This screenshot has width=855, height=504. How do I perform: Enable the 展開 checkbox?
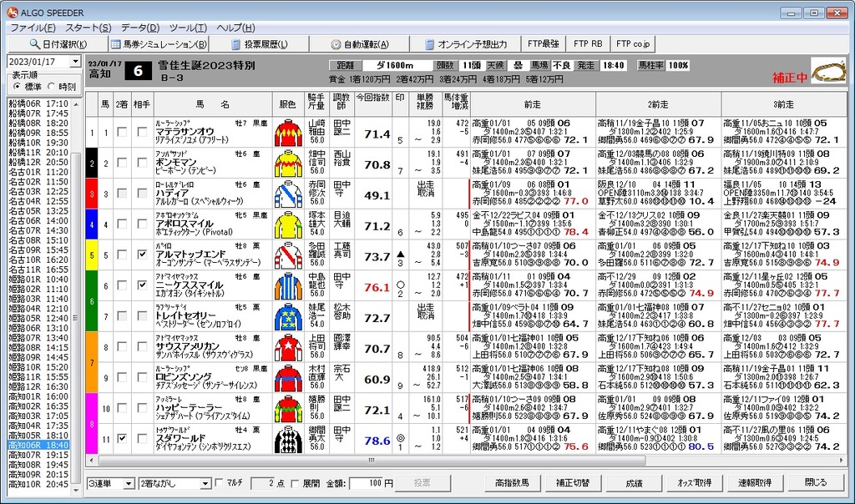click(x=295, y=483)
